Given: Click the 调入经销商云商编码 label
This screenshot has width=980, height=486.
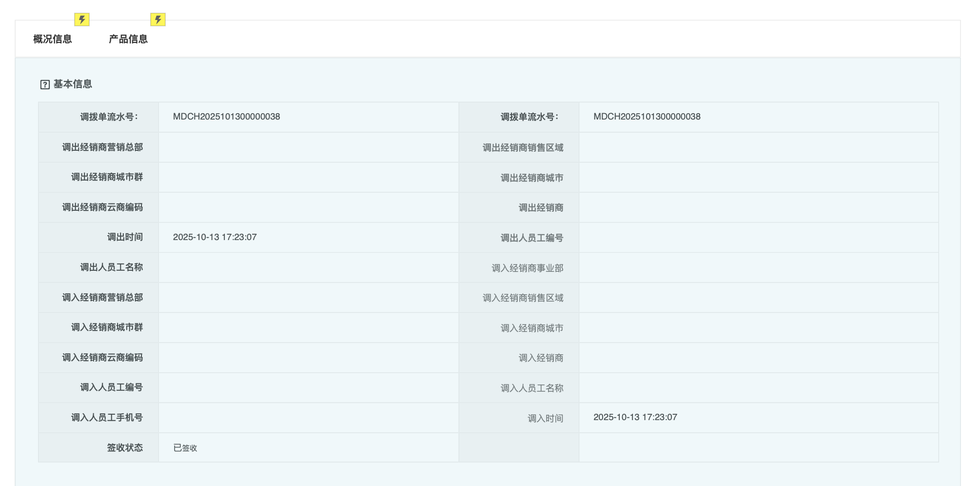Looking at the screenshot, I should [x=102, y=358].
